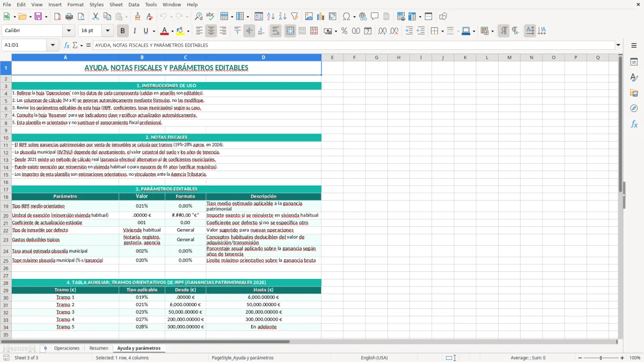Expand the conditional formatting dropdown arrow
This screenshot has height=362, width=644.
click(x=492, y=31)
